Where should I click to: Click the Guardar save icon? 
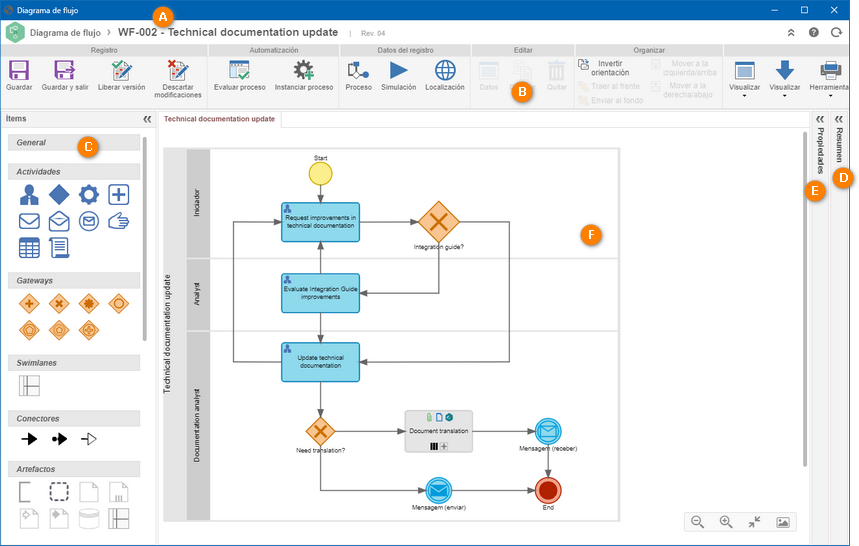click(x=19, y=71)
